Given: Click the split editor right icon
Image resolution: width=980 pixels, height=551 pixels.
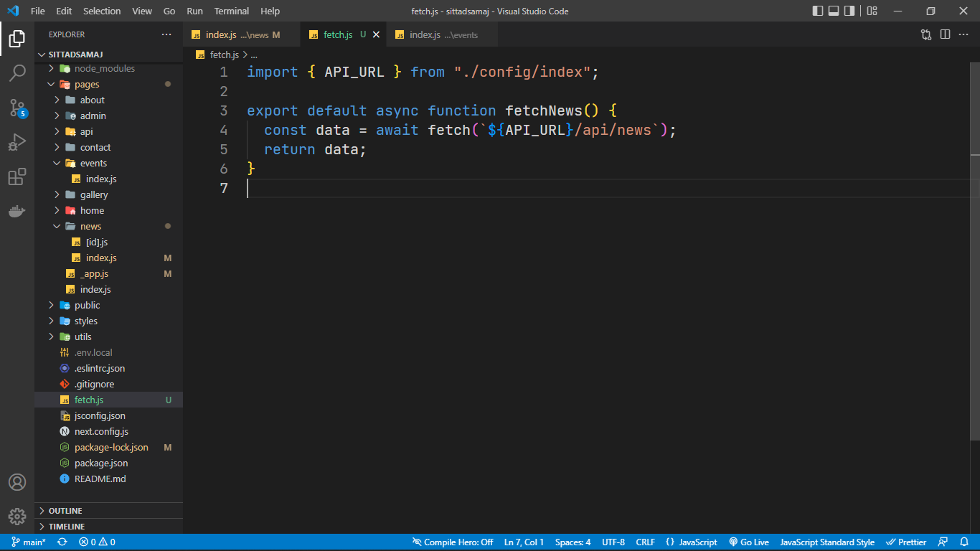Looking at the screenshot, I should click(x=945, y=34).
